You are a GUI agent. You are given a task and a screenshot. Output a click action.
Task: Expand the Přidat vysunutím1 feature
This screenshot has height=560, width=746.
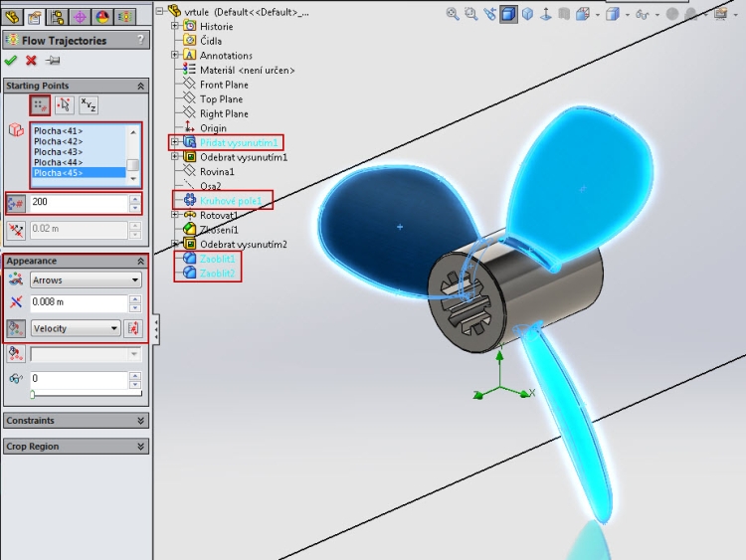coord(175,142)
